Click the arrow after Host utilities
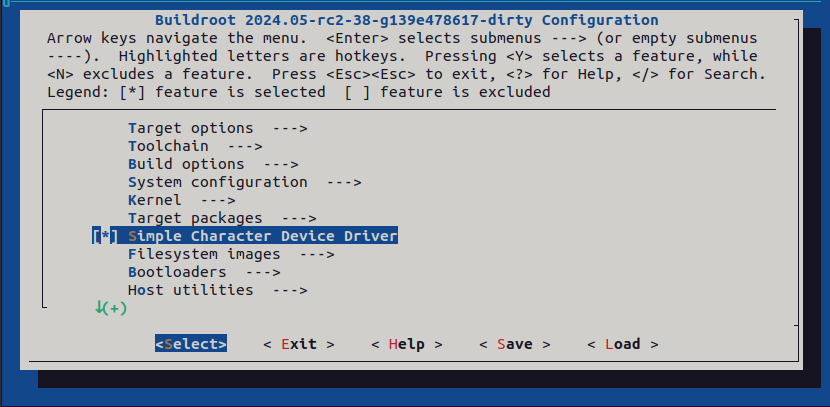Screen dimensions: 830x407 290,290
